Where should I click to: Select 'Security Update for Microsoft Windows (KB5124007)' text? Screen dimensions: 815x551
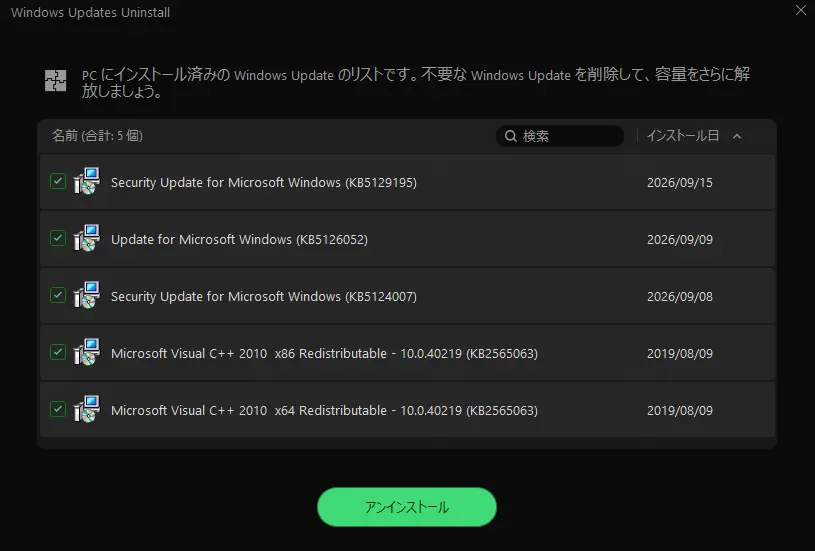coord(264,296)
